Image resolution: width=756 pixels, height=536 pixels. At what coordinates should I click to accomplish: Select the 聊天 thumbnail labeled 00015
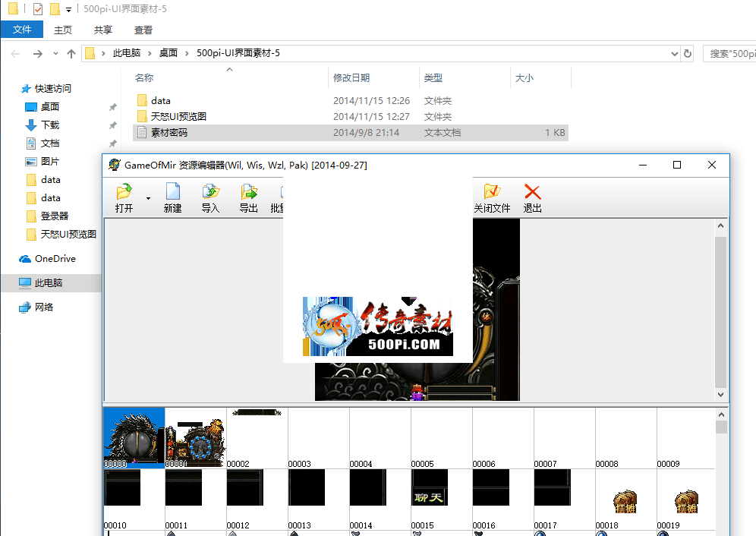tap(442, 500)
